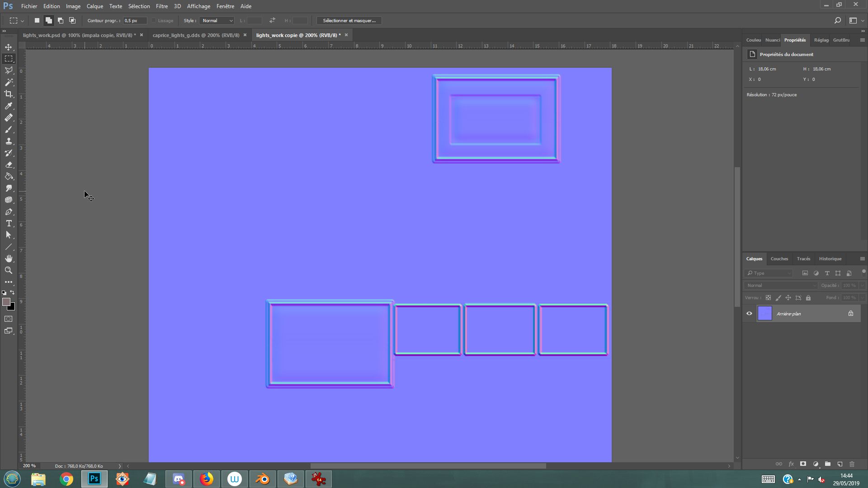
Task: Create a new layer icon
Action: coord(840,464)
